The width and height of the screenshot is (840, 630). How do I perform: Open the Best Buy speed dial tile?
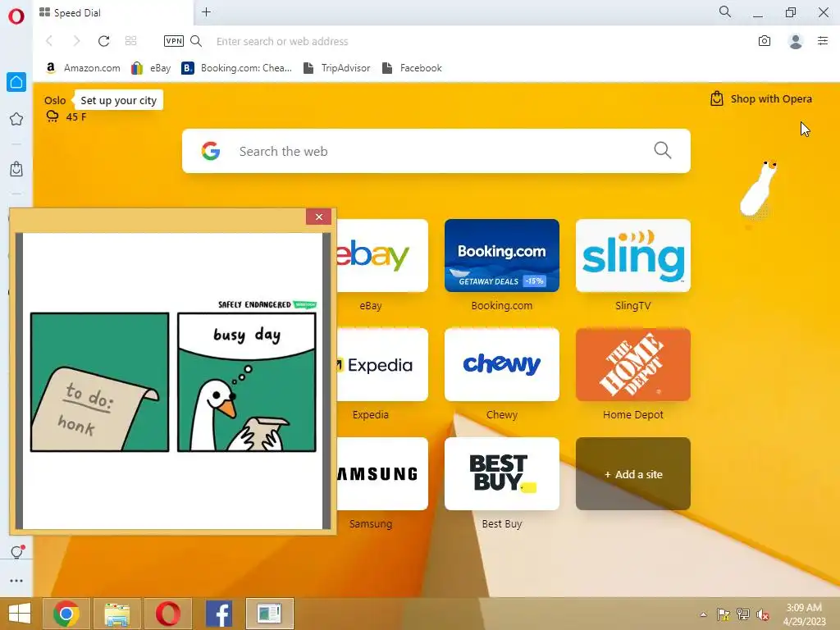pyautogui.click(x=502, y=474)
